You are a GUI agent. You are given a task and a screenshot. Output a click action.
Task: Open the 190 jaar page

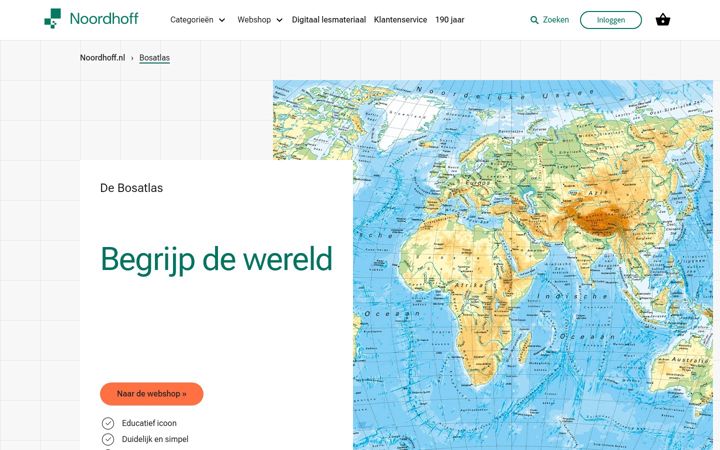(450, 20)
